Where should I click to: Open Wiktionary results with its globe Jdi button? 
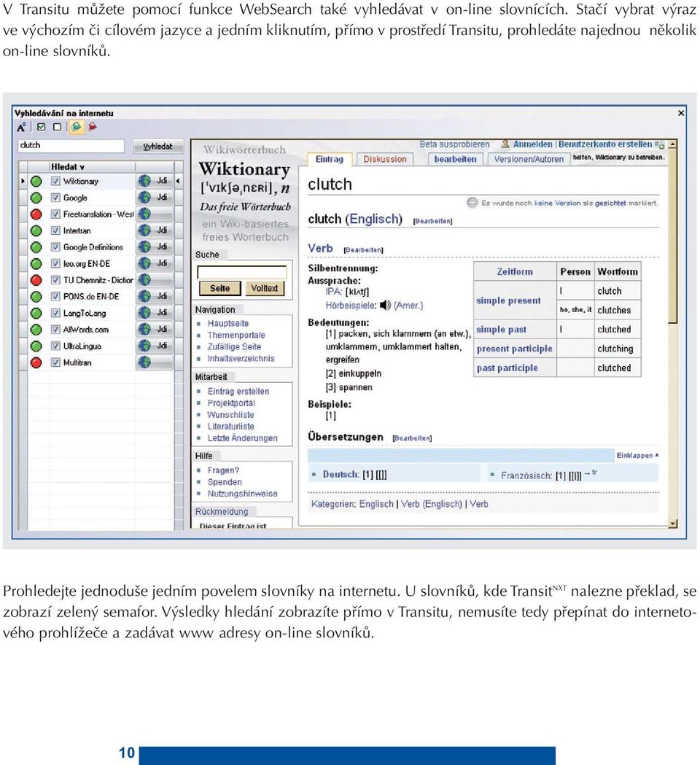point(154,181)
